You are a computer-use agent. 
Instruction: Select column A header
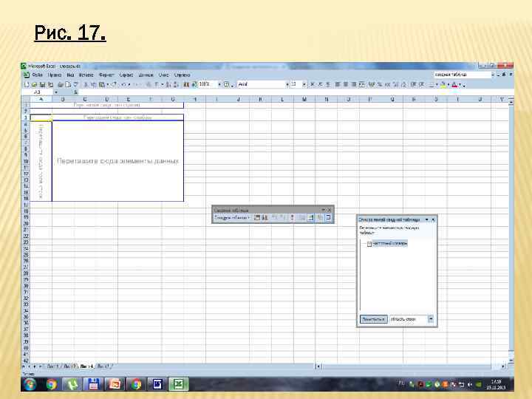[41, 99]
